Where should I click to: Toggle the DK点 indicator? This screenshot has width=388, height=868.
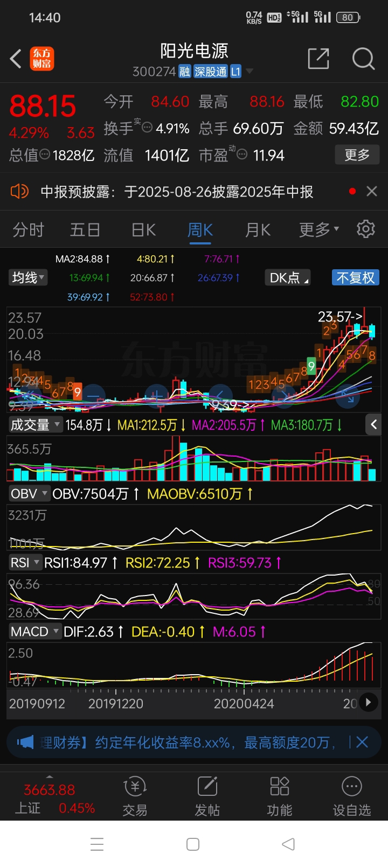[288, 278]
